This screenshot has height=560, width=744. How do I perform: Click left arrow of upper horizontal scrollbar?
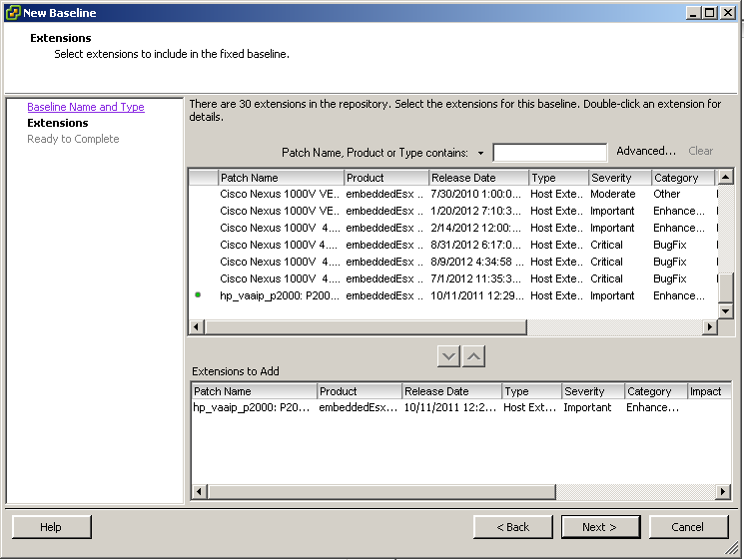tap(196, 326)
